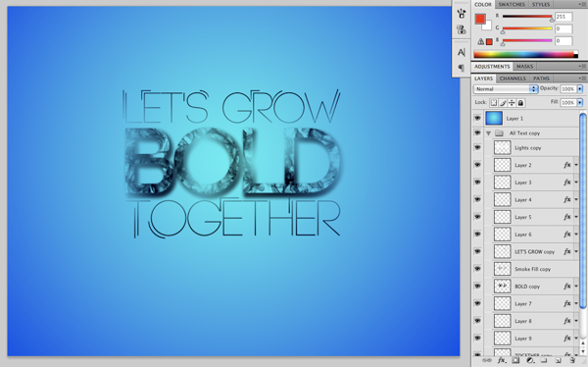This screenshot has height=367, width=588.
Task: Click the Add layer style fx icon in the Layers panel footer
Action: point(502,360)
